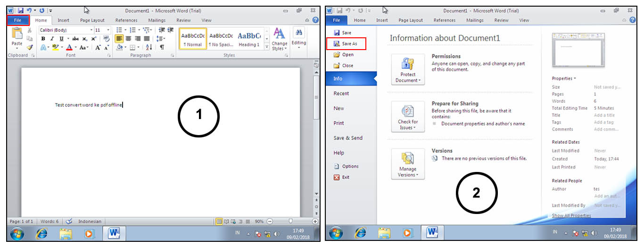Open the Bullets dropdown arrow

125,30
